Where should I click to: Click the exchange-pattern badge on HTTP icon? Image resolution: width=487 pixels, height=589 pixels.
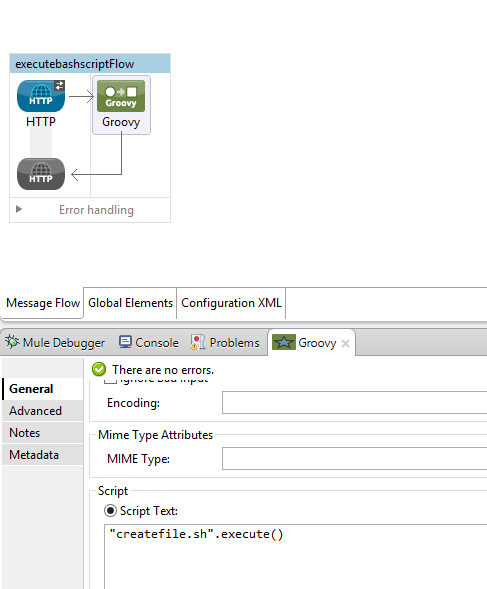point(59,85)
